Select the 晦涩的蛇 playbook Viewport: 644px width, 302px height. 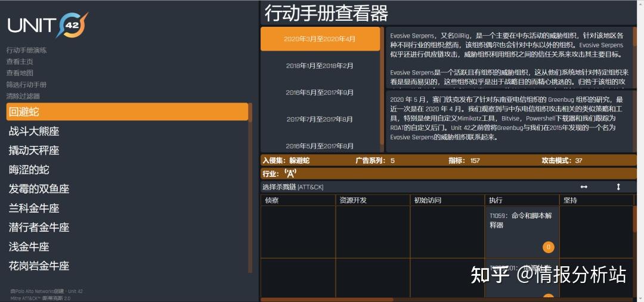(x=127, y=169)
